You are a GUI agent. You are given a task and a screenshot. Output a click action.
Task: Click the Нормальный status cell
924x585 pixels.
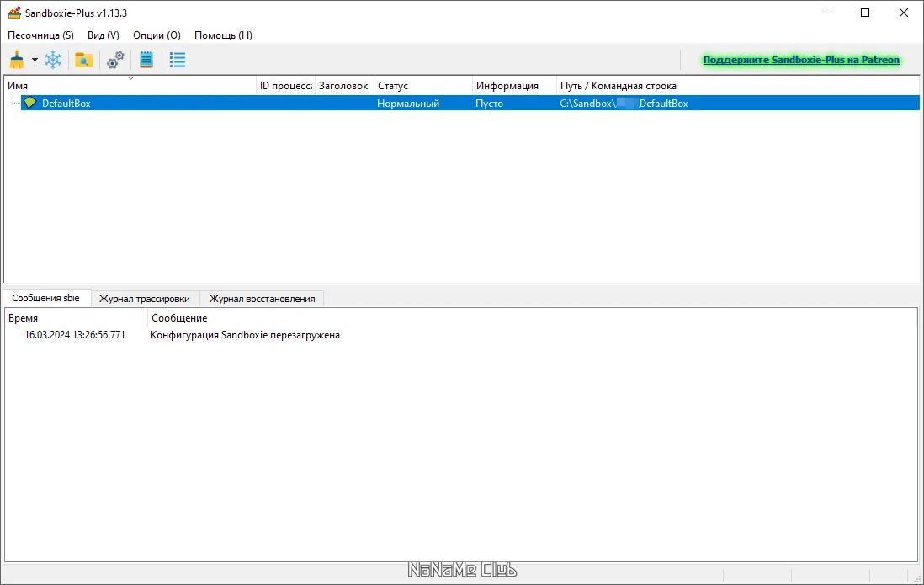click(x=408, y=104)
